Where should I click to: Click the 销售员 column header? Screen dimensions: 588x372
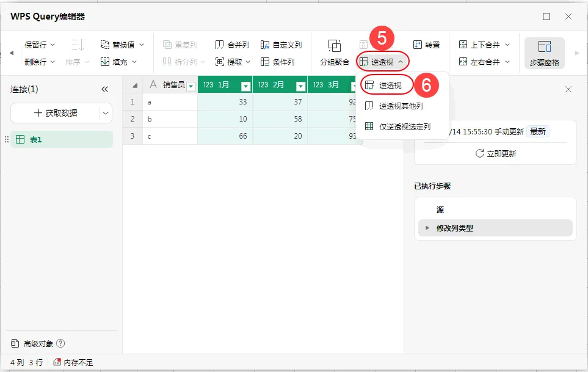coord(170,85)
